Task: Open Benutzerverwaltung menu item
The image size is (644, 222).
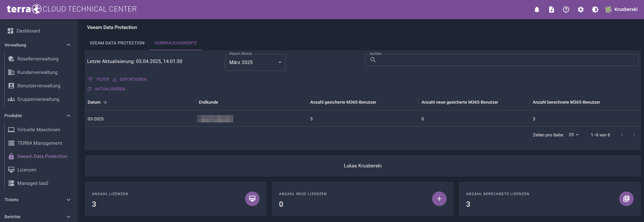Action: (39, 86)
